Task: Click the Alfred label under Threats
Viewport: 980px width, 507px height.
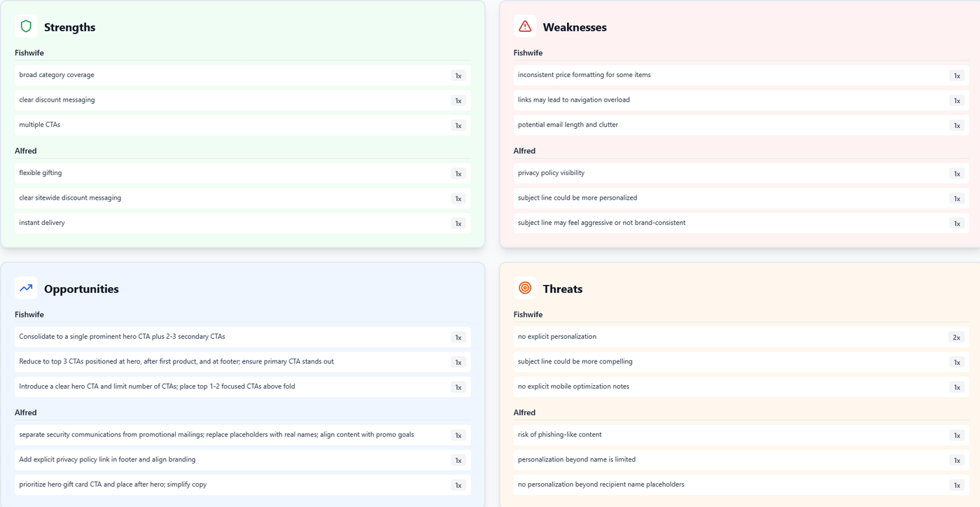Action: click(524, 413)
